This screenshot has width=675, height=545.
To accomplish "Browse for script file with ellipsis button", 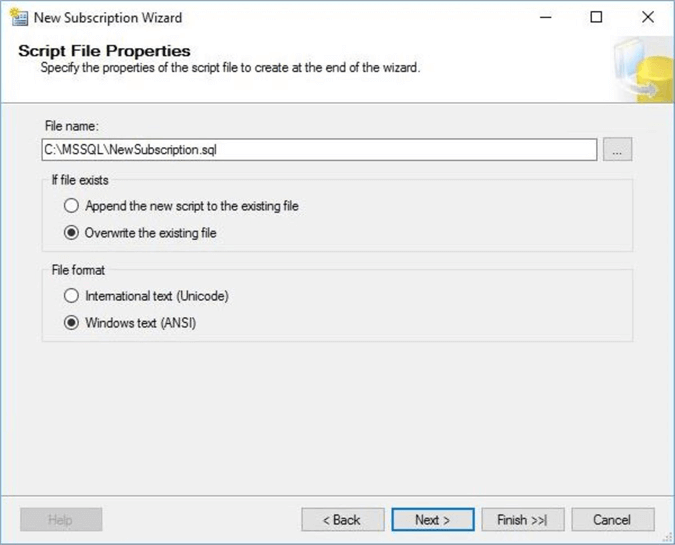I will [x=618, y=150].
